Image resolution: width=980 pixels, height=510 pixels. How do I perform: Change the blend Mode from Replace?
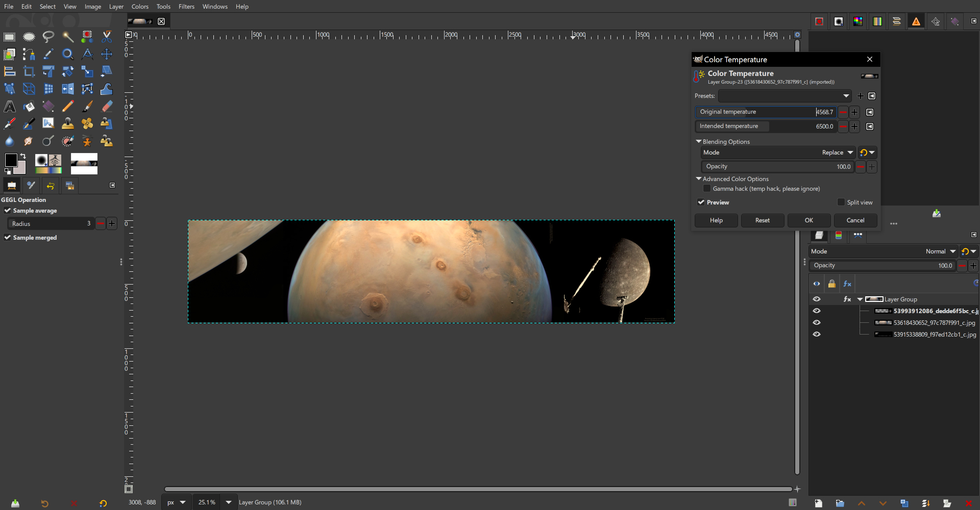point(837,152)
